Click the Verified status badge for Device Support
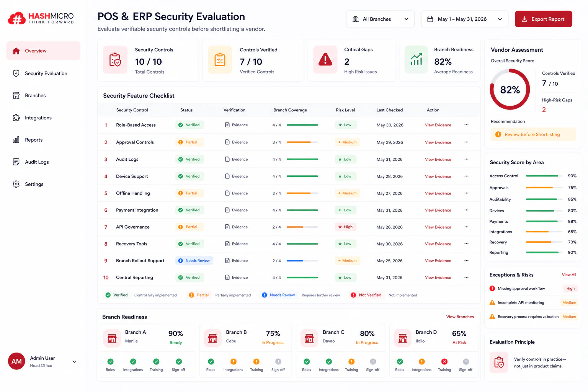 click(x=189, y=176)
